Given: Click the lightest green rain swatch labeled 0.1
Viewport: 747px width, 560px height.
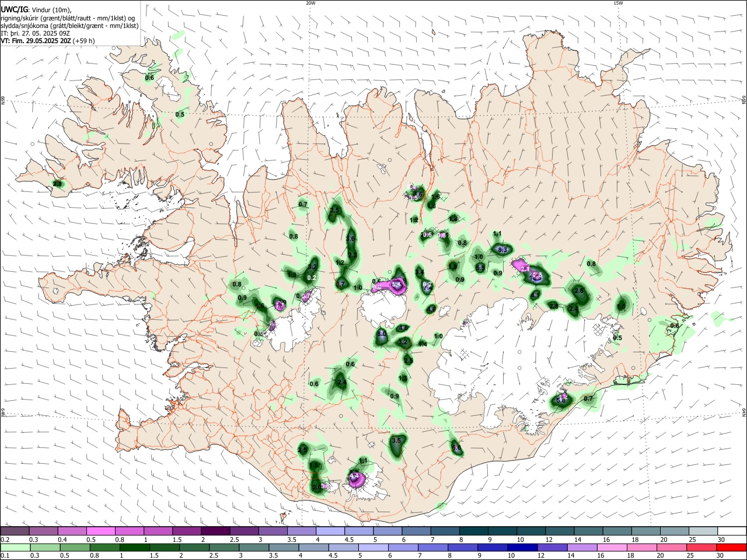Looking at the screenshot, I should (15, 547).
